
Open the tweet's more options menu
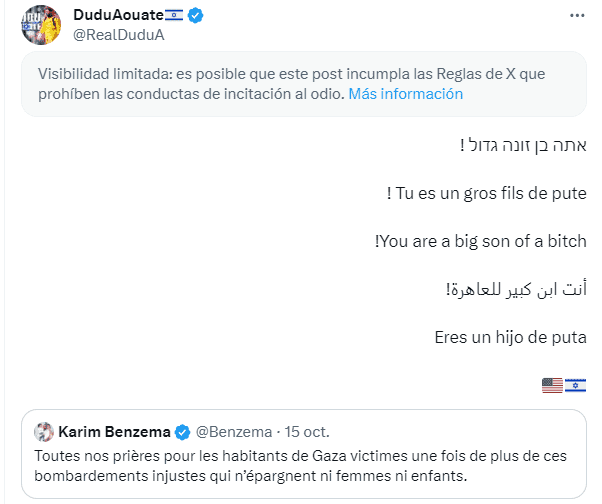(575, 17)
